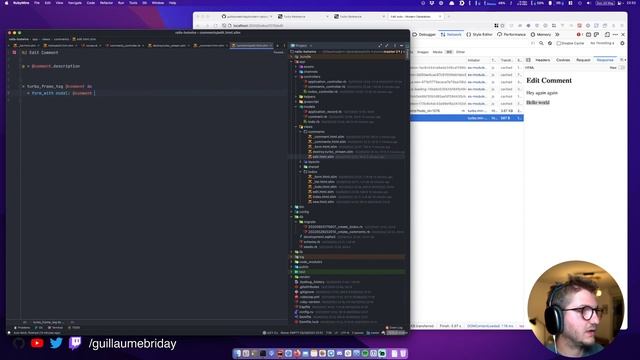Open the Performance panel in DevTools

pyautogui.click(x=511, y=35)
